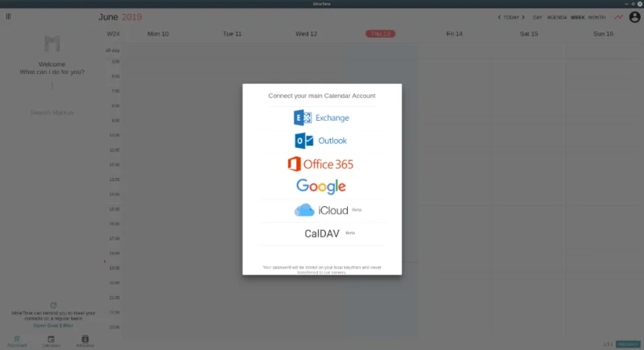Click the refresh icon above the reminder tip

[53, 305]
